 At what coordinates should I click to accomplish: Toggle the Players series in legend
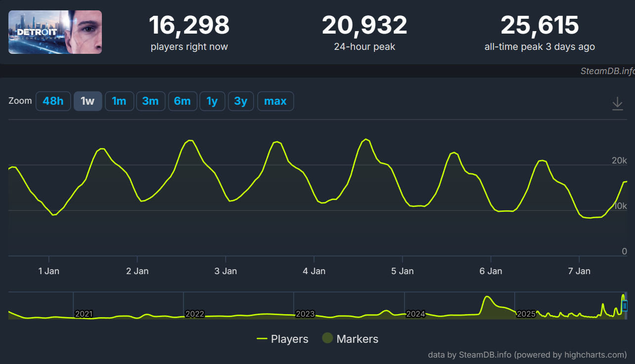point(283,339)
